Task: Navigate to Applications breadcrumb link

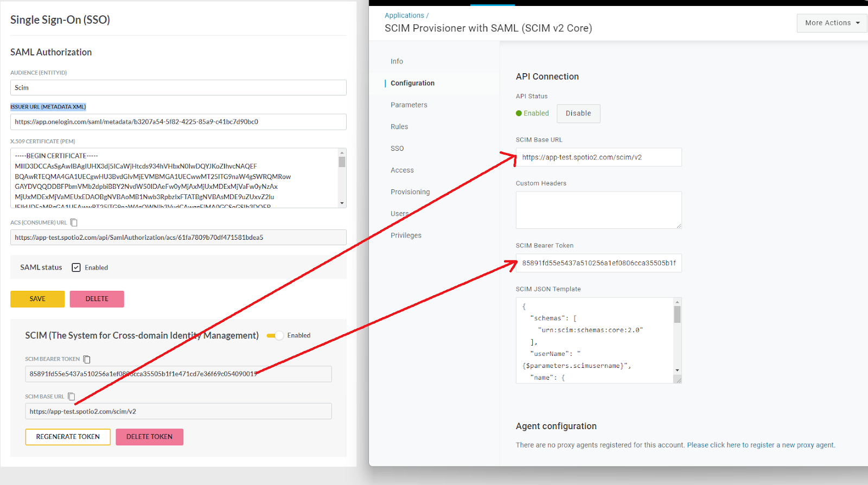Action: coord(404,16)
